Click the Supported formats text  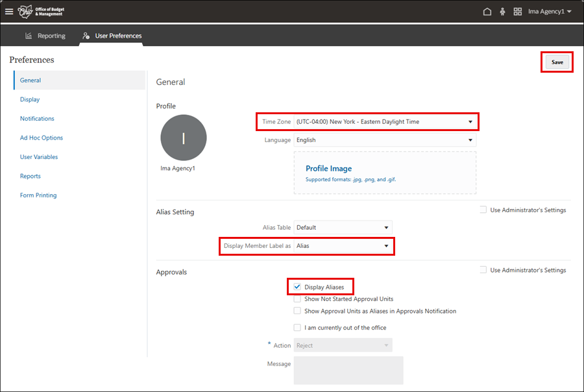pyautogui.click(x=350, y=180)
